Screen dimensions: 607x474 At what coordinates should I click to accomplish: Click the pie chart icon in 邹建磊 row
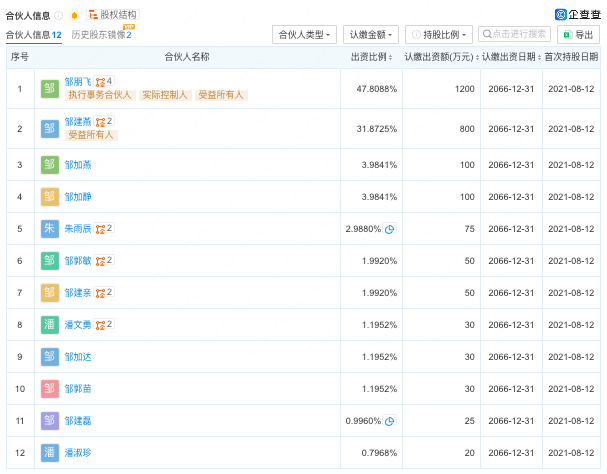[390, 421]
